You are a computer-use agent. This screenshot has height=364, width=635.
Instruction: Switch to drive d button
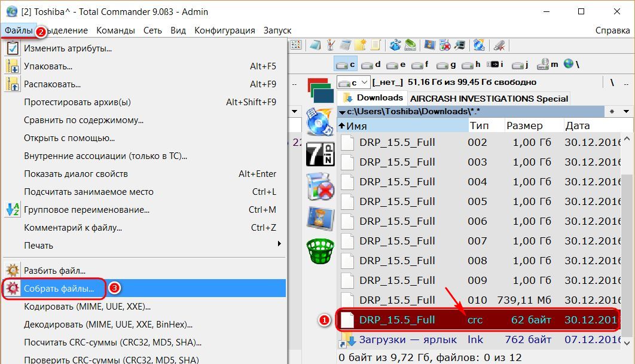371,65
